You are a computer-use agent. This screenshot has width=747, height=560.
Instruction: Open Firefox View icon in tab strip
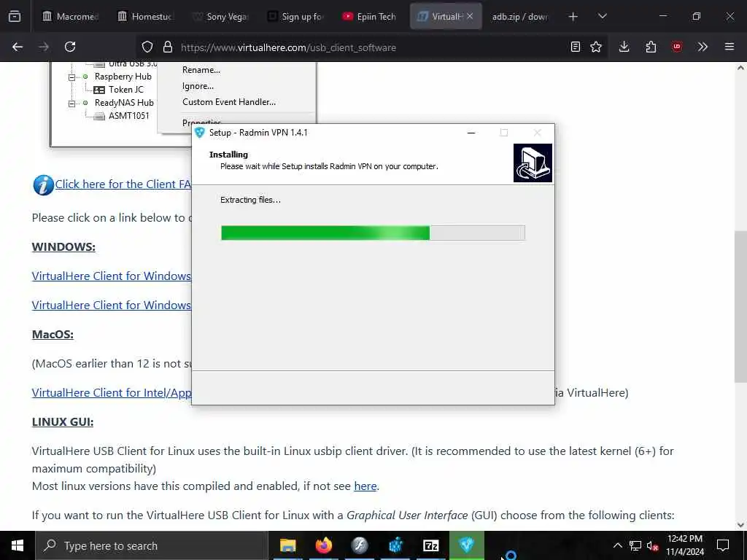15,16
